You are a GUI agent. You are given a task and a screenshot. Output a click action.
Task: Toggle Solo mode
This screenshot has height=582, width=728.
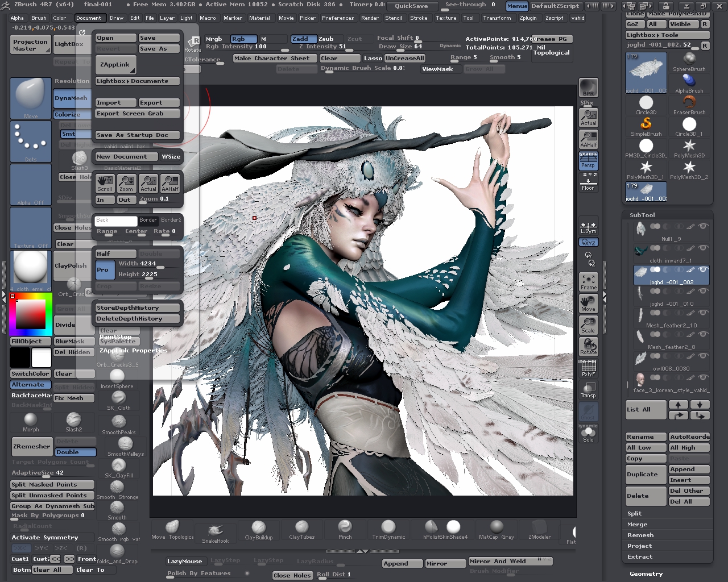click(x=588, y=435)
